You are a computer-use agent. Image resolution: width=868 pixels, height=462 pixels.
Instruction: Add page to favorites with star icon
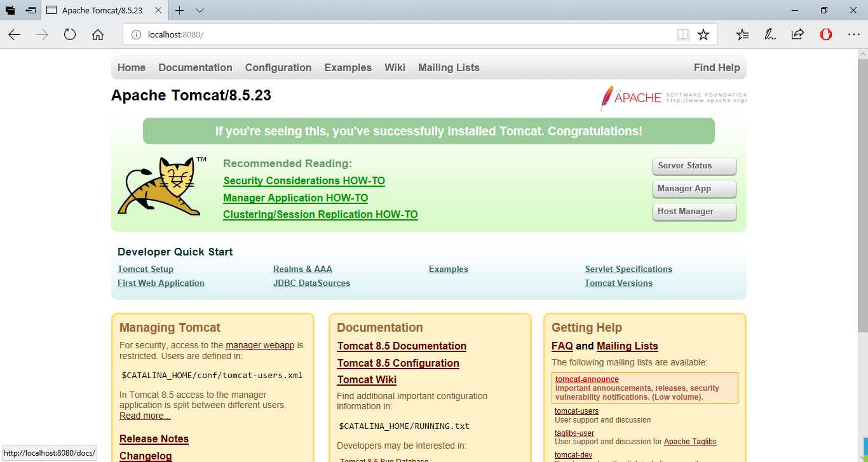pyautogui.click(x=703, y=35)
